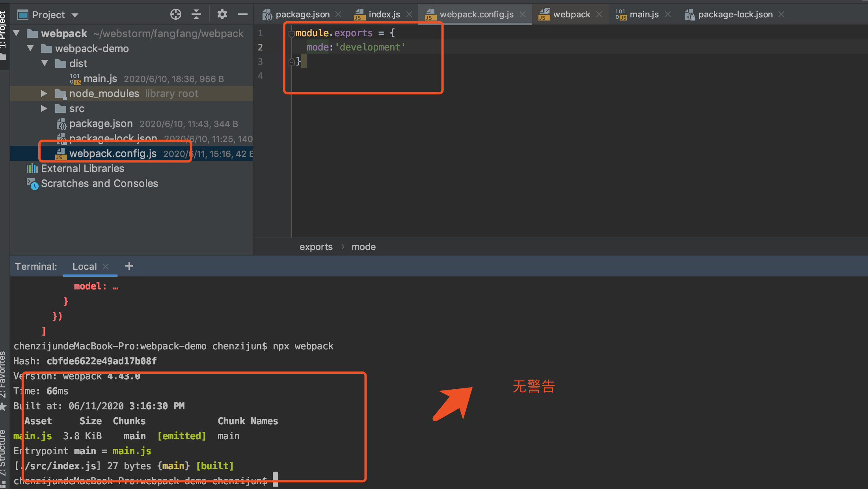Open Project panel settings gear
868x489 pixels.
point(222,15)
